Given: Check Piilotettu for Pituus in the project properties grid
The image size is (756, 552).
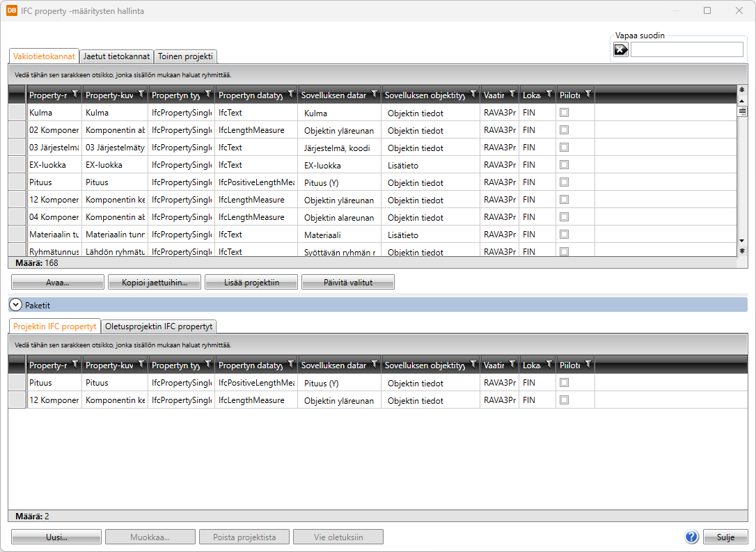Looking at the screenshot, I should [x=564, y=383].
